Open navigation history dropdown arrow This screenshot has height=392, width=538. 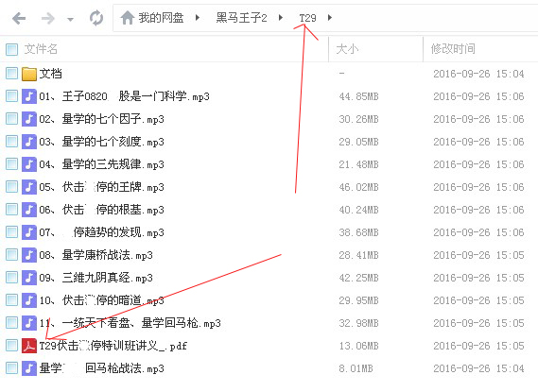pyautogui.click(x=70, y=20)
